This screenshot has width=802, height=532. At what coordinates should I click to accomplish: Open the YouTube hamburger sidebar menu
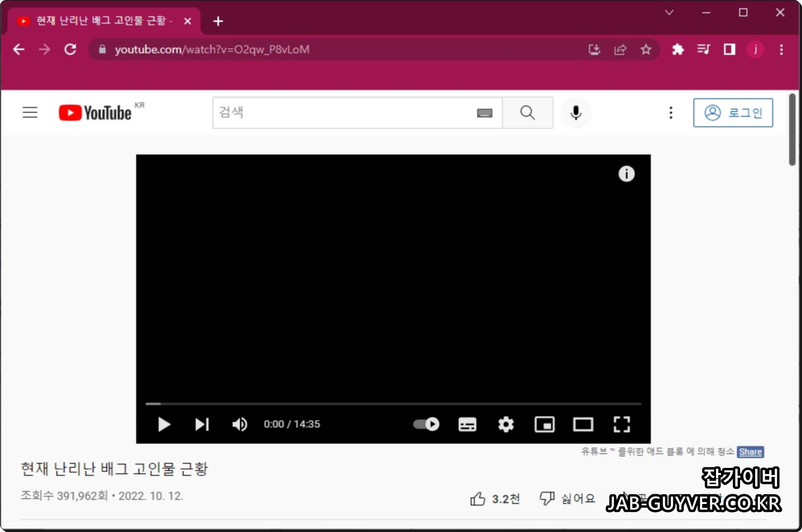[x=29, y=113]
